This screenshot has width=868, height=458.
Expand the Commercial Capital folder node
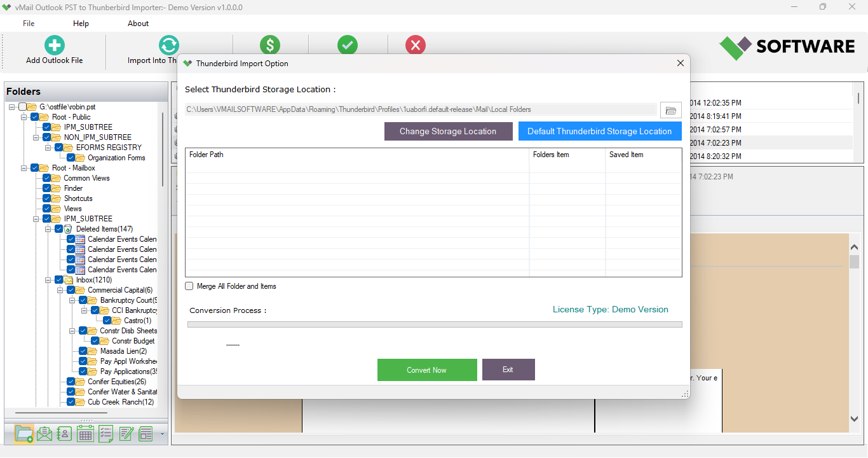tap(60, 290)
